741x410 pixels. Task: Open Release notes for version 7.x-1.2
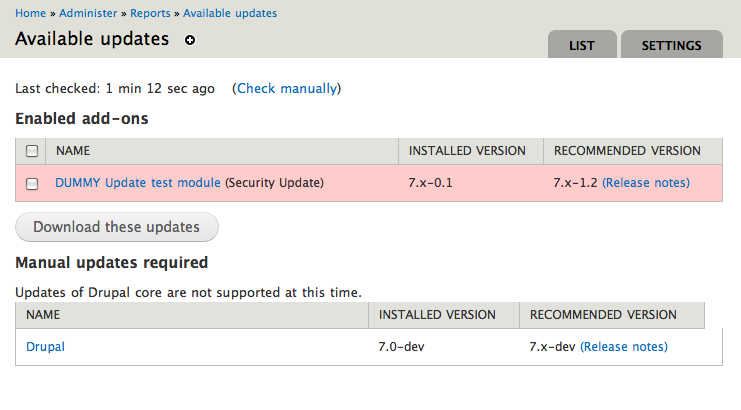coord(646,183)
